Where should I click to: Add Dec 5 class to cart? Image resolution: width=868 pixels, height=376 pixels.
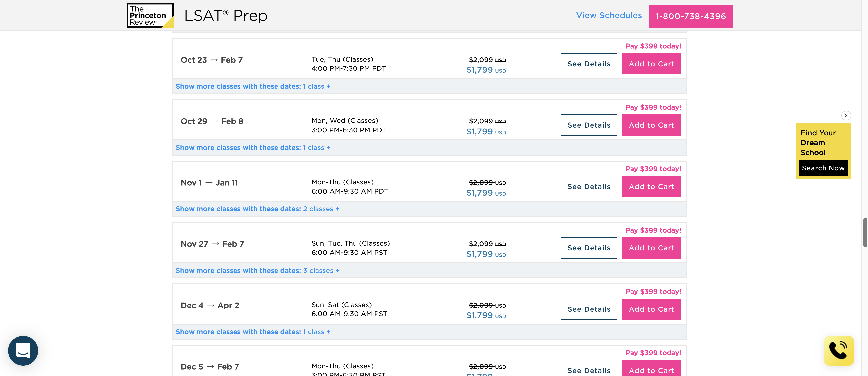click(x=651, y=369)
